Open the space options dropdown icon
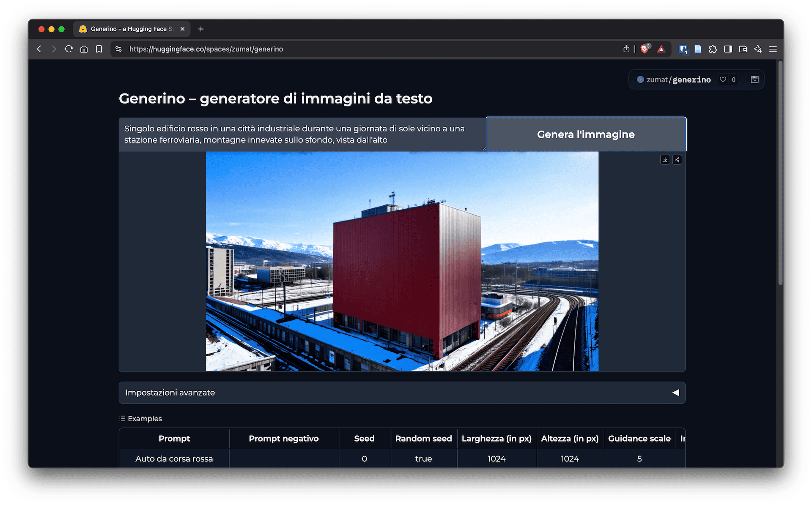812x505 pixels. [x=754, y=79]
